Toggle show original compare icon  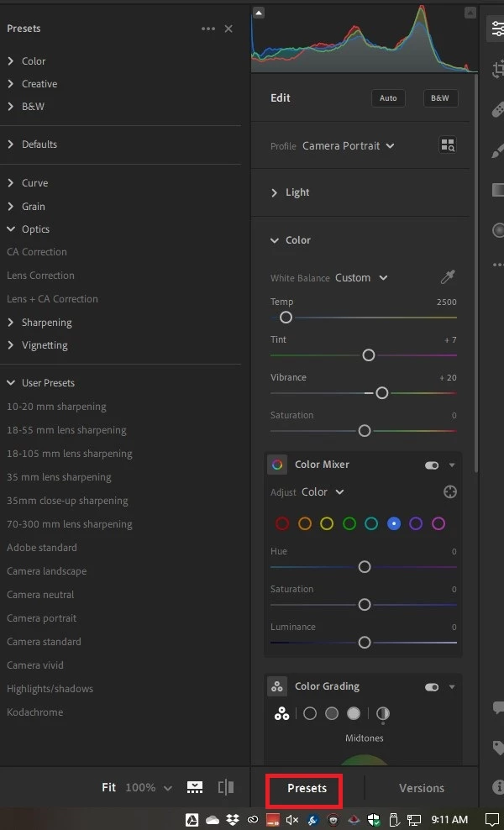(x=226, y=787)
